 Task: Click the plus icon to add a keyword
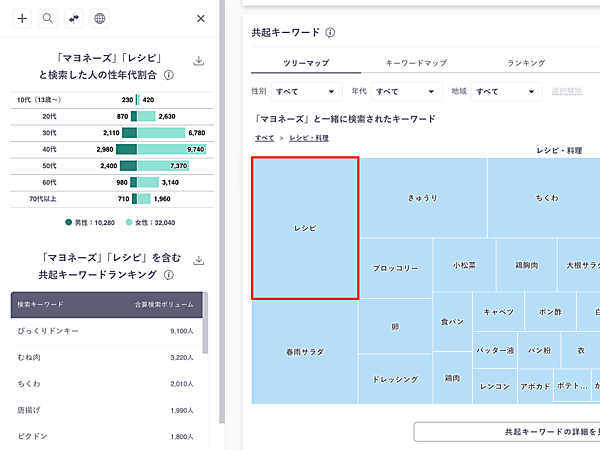(23, 18)
